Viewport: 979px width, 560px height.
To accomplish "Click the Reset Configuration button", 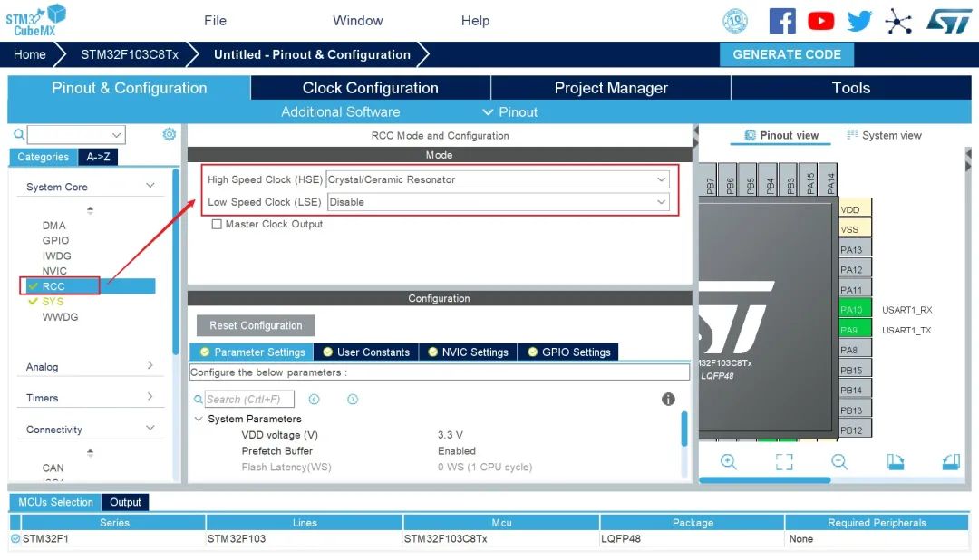I will pos(256,325).
